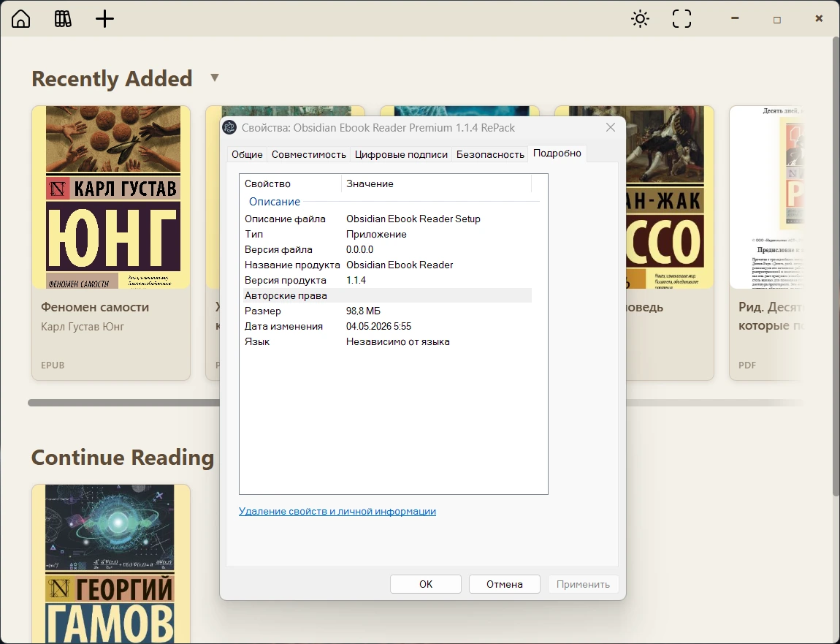Open the Home view icon
The image size is (840, 644).
(21, 19)
